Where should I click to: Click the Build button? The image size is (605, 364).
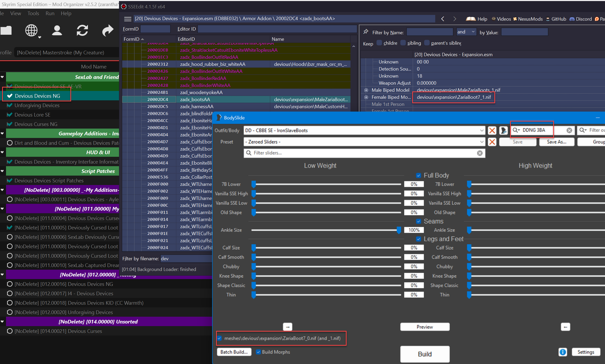(x=424, y=354)
